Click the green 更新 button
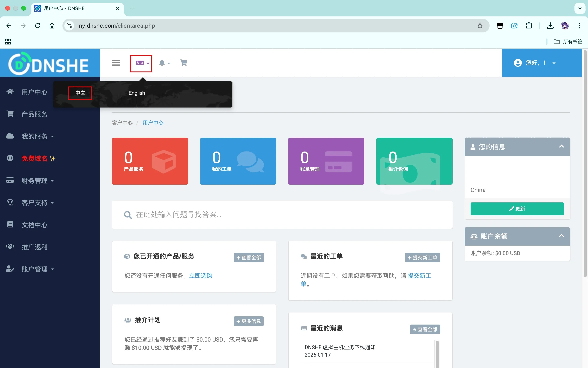The height and width of the screenshot is (368, 588). click(517, 209)
